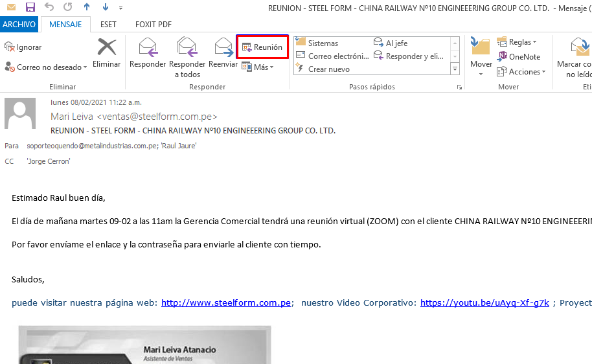This screenshot has height=364, width=592.
Task: Switch to the ESET tab
Action: coord(108,24)
